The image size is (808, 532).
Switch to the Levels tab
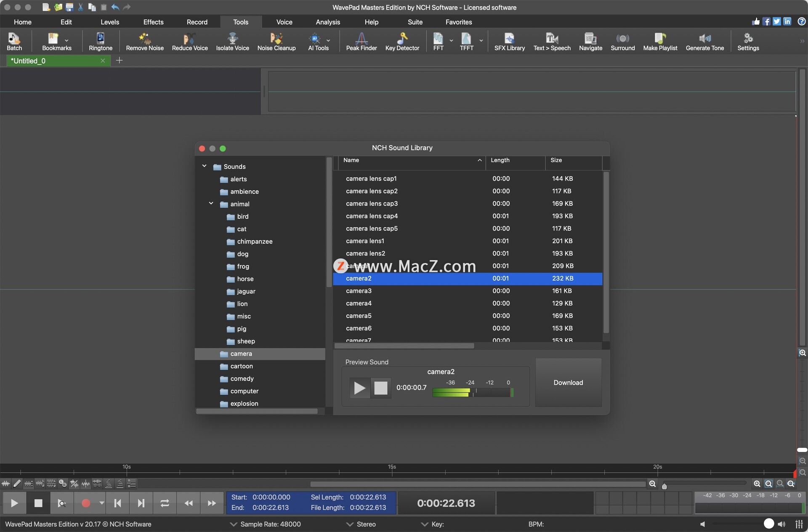(x=110, y=22)
